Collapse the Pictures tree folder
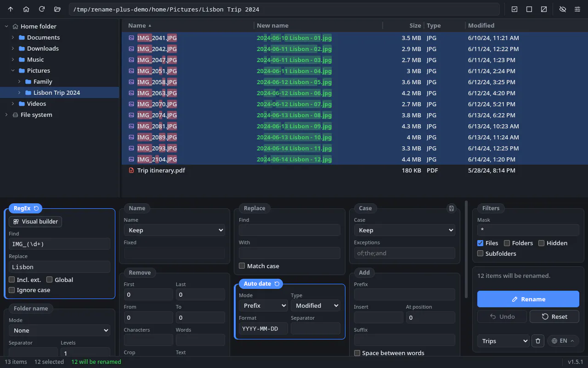This screenshot has height=368, width=588. click(13, 70)
